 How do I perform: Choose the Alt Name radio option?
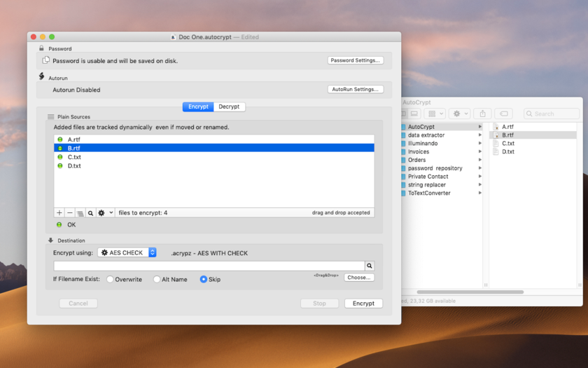157,280
